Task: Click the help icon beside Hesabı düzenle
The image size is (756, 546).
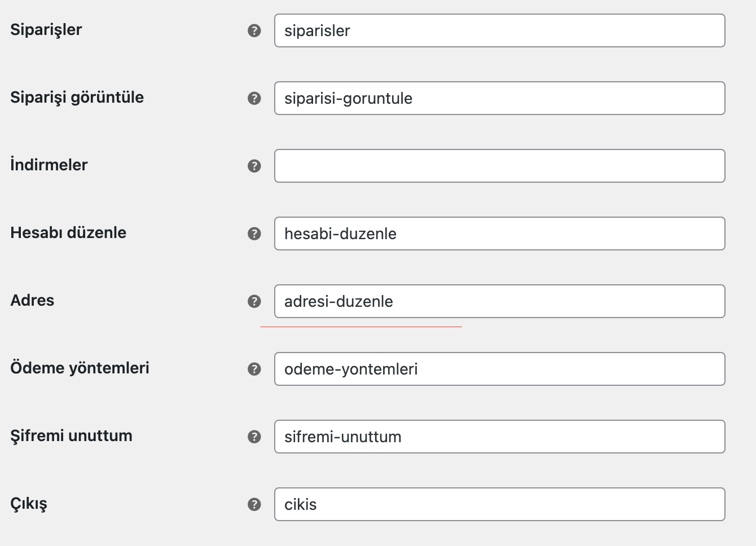Action: click(x=254, y=234)
